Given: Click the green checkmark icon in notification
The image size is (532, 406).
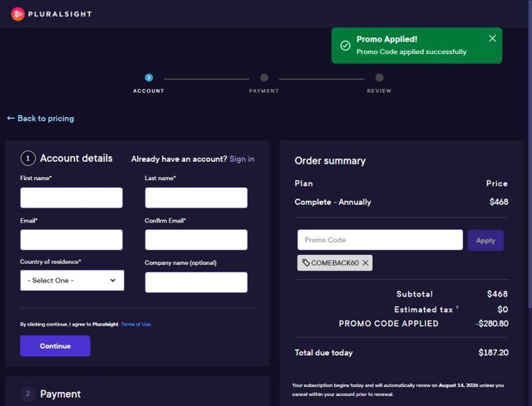Looking at the screenshot, I should pos(345,46).
